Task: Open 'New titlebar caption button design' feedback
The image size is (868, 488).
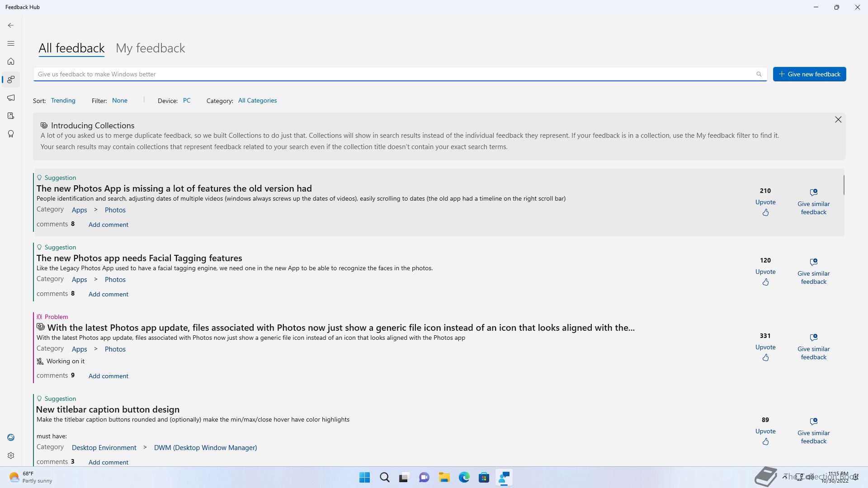Action: tap(108, 409)
